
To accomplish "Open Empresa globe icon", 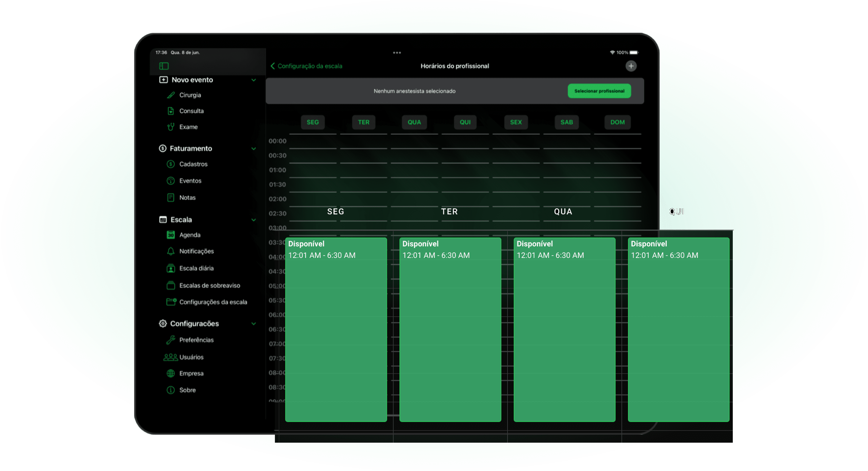I will tap(171, 374).
